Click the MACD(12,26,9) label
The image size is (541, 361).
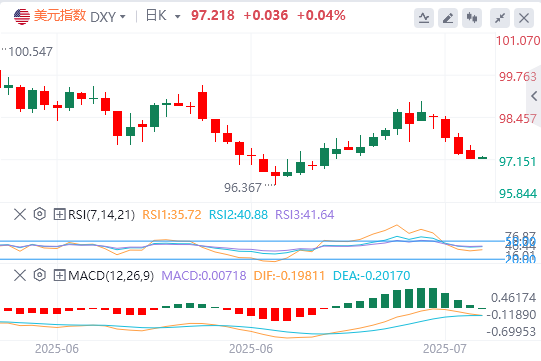[111, 276]
